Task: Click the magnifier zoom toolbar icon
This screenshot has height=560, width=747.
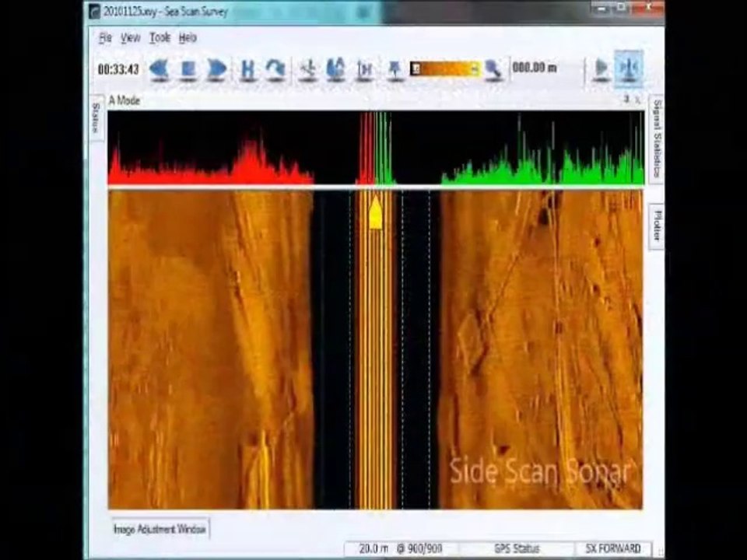Action: (x=494, y=69)
